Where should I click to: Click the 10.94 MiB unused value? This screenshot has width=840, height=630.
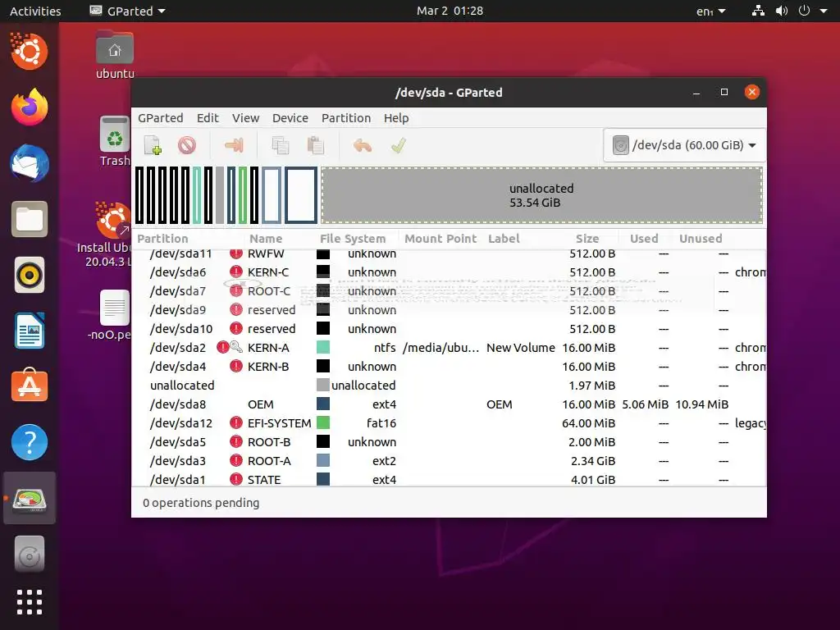tap(702, 404)
